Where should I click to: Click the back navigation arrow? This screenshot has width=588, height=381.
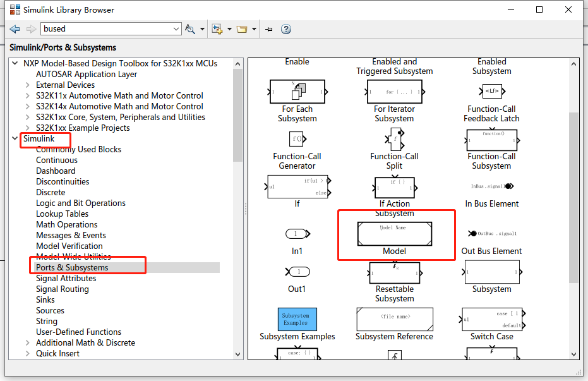(x=15, y=28)
